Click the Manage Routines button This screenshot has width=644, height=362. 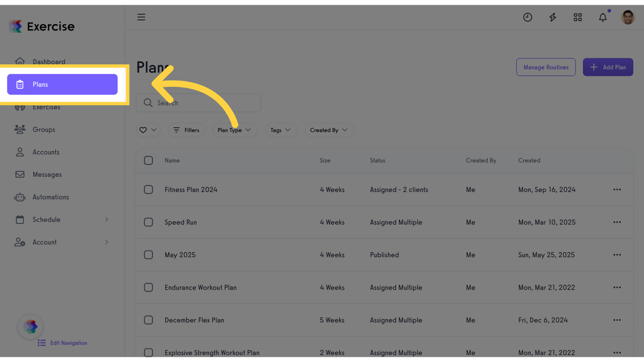[545, 67]
